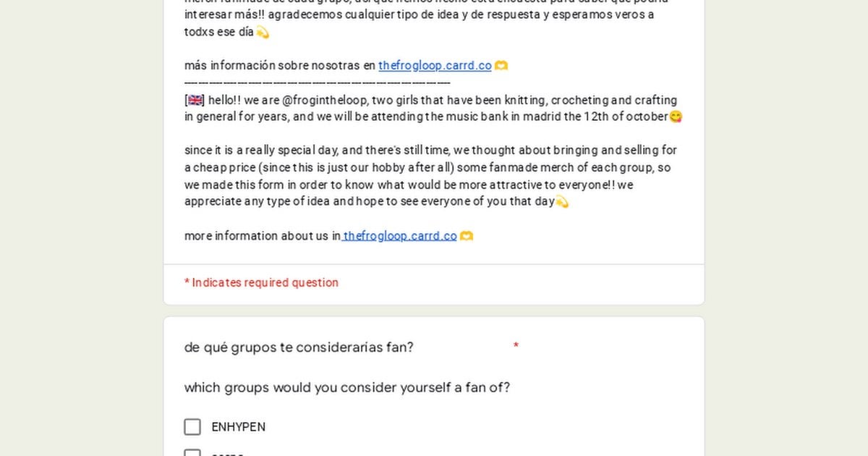Image resolution: width=868 pixels, height=456 pixels.
Task: Click 'more information about us in' text
Action: 263,236
